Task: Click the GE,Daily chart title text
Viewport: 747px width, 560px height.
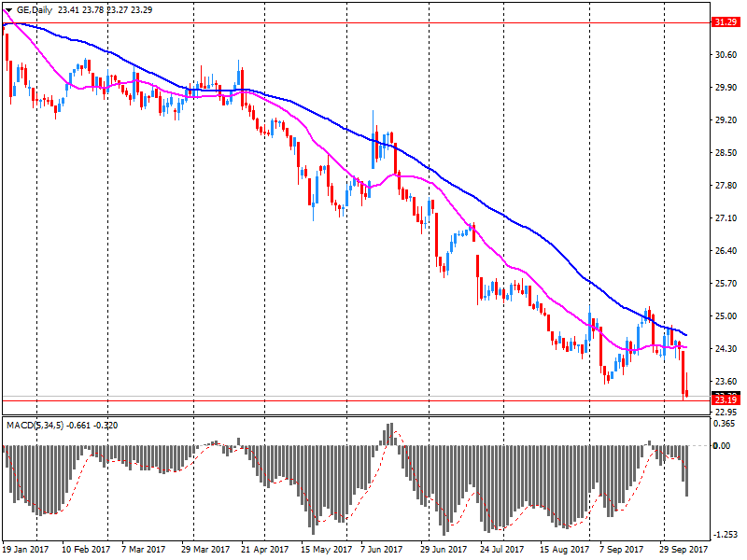Action: click(x=35, y=10)
